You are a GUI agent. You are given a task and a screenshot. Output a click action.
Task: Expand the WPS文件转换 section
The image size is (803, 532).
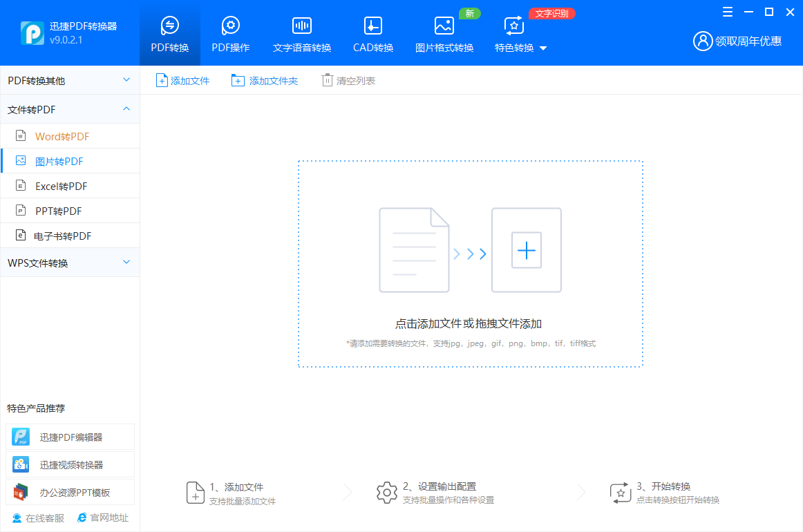(x=70, y=263)
